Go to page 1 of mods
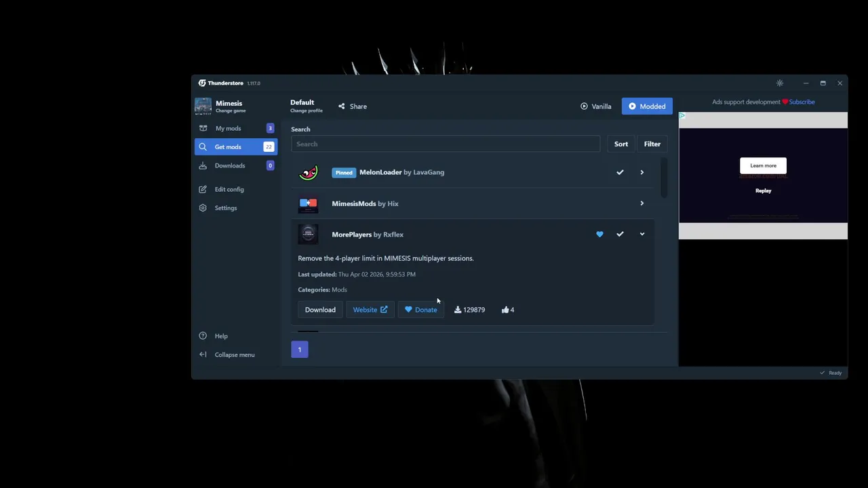This screenshot has height=488, width=868. [x=300, y=350]
